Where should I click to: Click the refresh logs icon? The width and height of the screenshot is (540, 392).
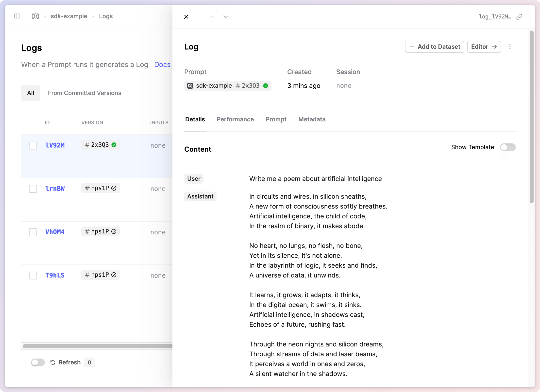click(52, 362)
